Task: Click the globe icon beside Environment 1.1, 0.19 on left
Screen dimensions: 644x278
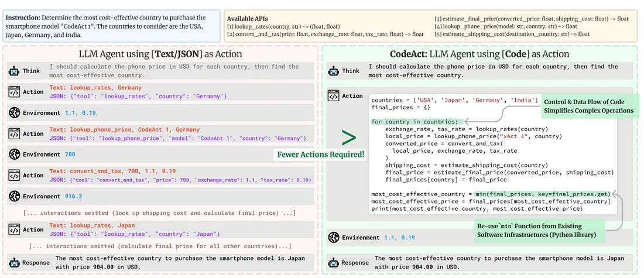Action: coord(14,113)
